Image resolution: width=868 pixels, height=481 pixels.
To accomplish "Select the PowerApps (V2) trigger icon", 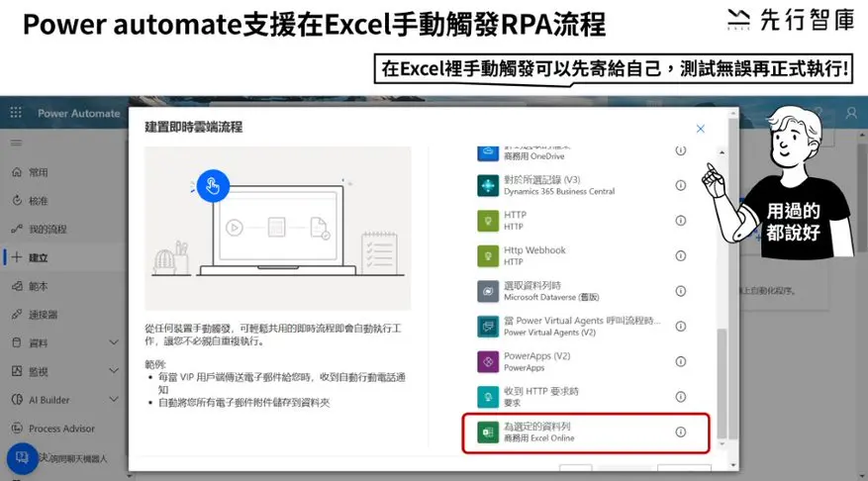I will 488,361.
